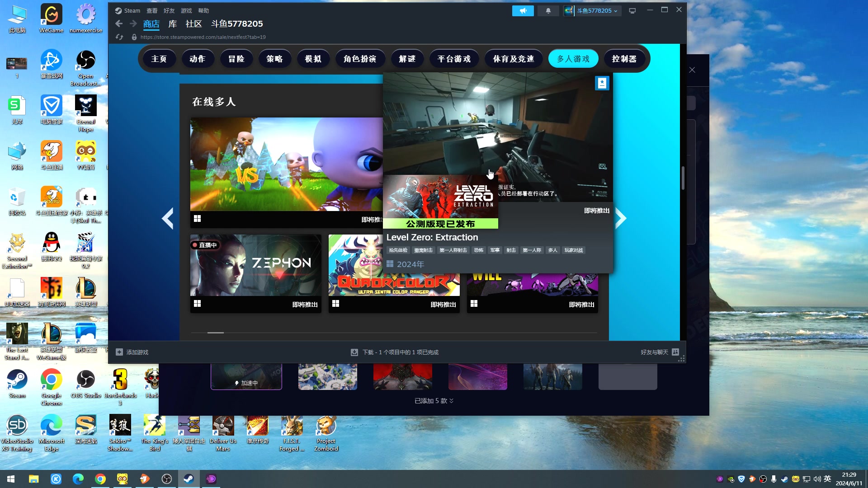868x488 pixels.
Task: Open Sekiro Shadows desktop shortcut
Action: pyautogui.click(x=120, y=433)
